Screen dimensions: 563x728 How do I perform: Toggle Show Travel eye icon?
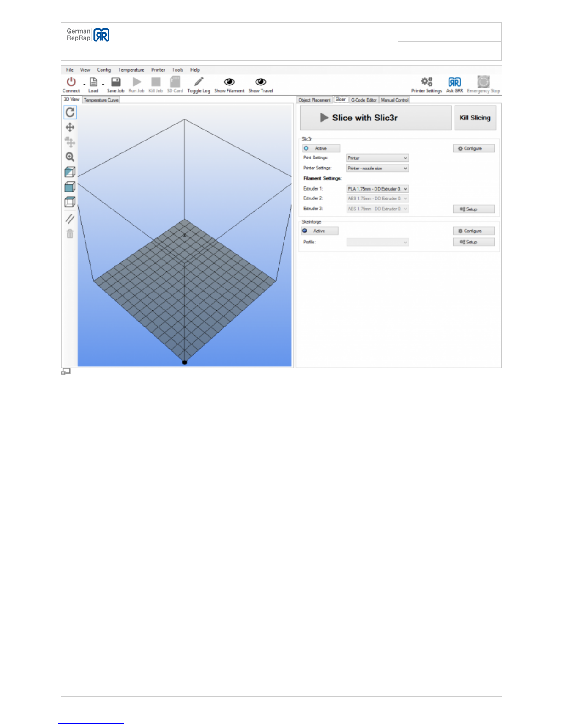(261, 82)
